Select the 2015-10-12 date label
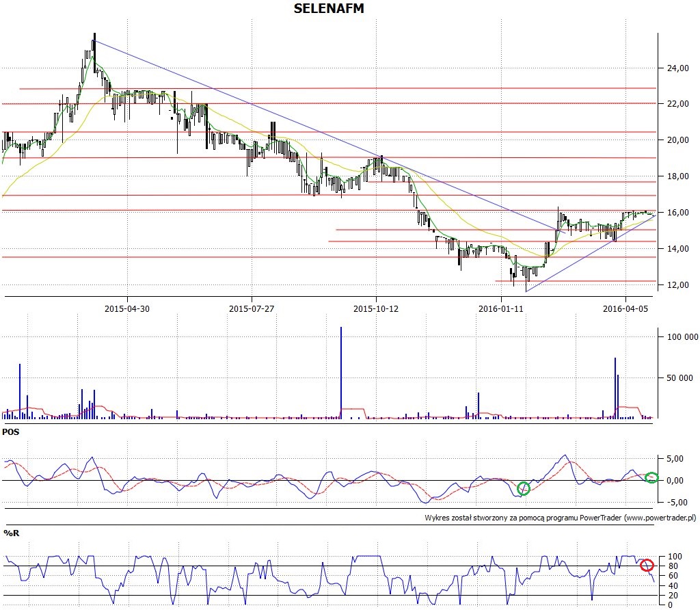 click(376, 308)
